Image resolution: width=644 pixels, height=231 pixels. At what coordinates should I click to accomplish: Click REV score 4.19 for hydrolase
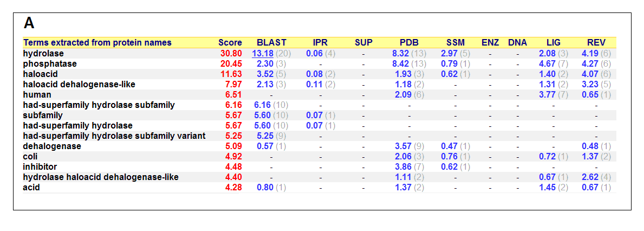click(589, 54)
